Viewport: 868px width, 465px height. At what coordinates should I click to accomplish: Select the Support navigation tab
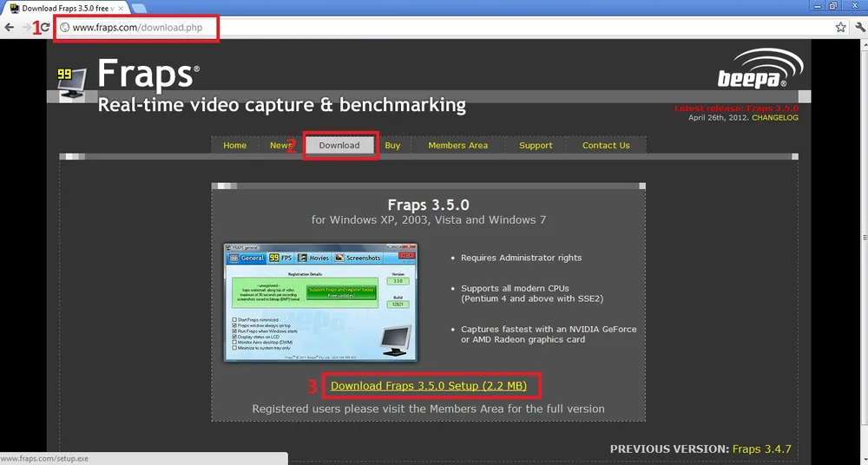click(536, 146)
